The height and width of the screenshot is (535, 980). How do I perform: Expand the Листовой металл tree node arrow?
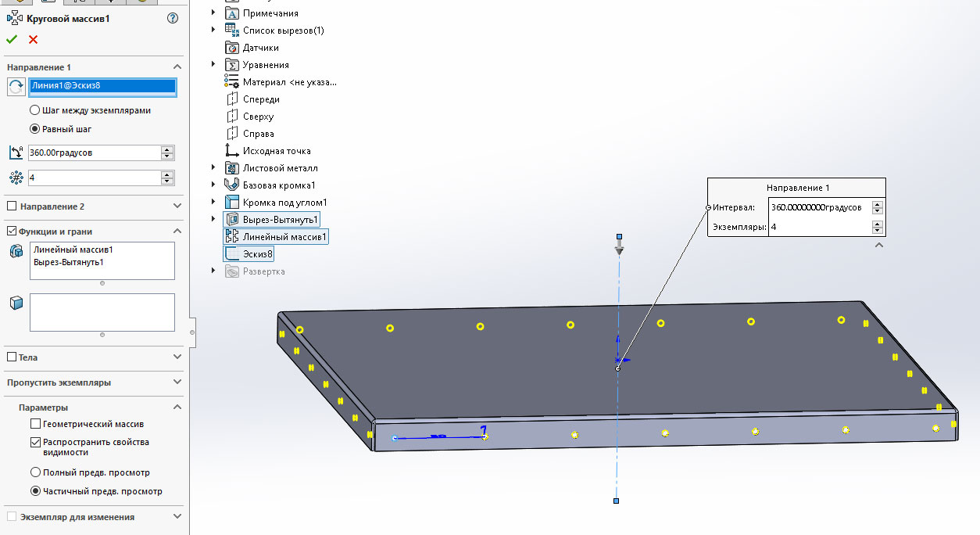(x=213, y=168)
